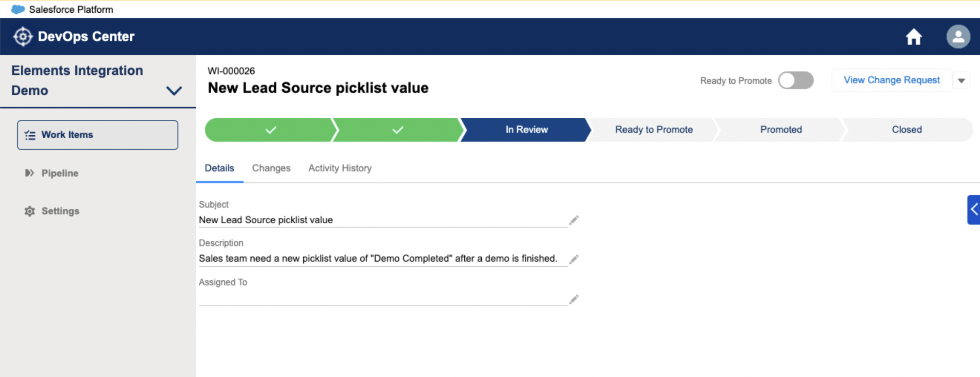The image size is (980, 377).
Task: Click the New Lead Source picklist value heading
Action: pyautogui.click(x=318, y=88)
